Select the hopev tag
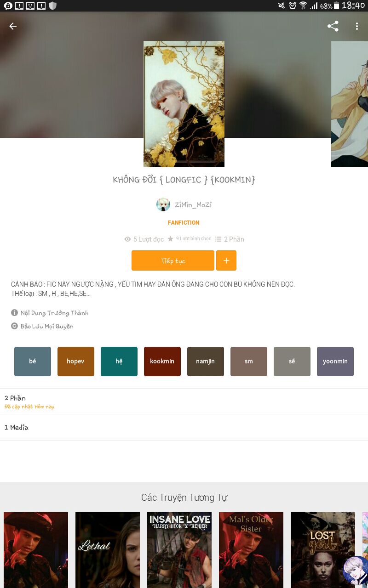Screen dimensions: 368x588 [76, 362]
